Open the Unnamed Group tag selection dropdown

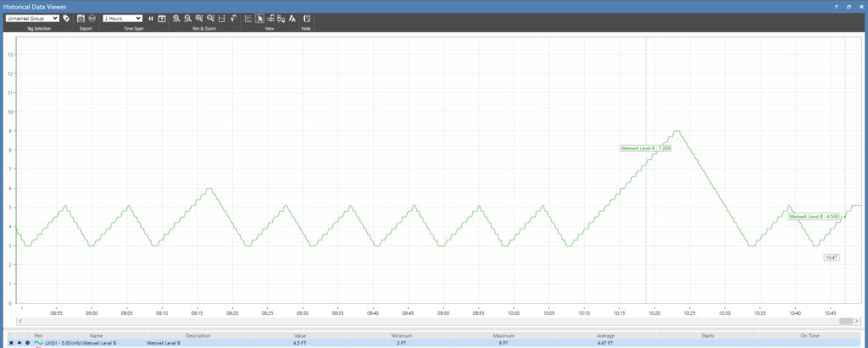click(x=32, y=19)
